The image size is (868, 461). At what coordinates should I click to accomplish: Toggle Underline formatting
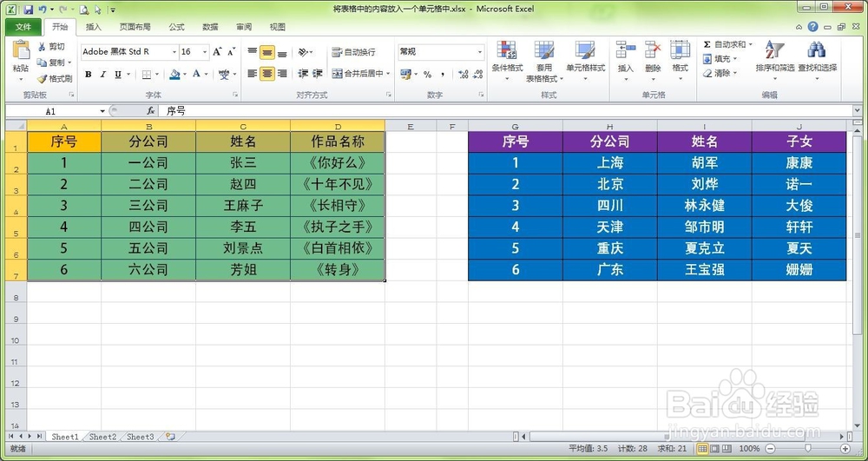(117, 74)
